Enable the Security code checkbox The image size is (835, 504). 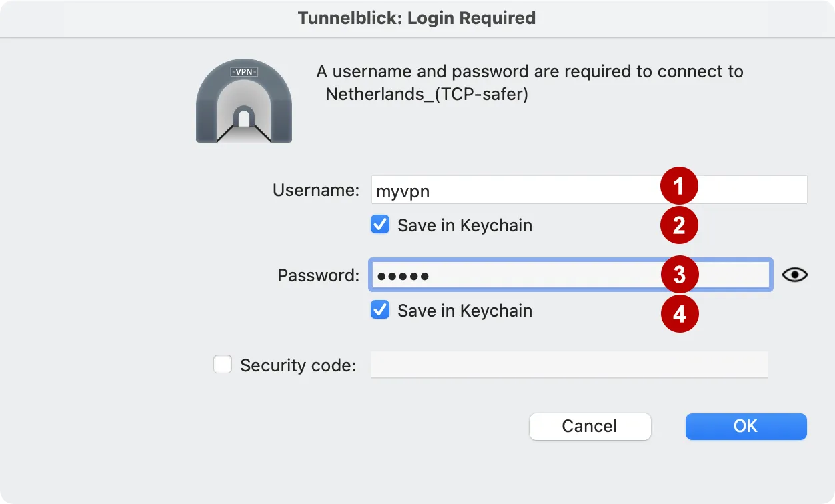[223, 364]
